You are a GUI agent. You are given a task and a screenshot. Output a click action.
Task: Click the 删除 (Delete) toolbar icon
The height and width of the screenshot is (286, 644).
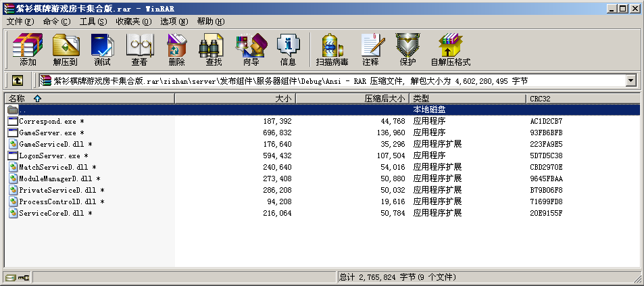(x=176, y=49)
